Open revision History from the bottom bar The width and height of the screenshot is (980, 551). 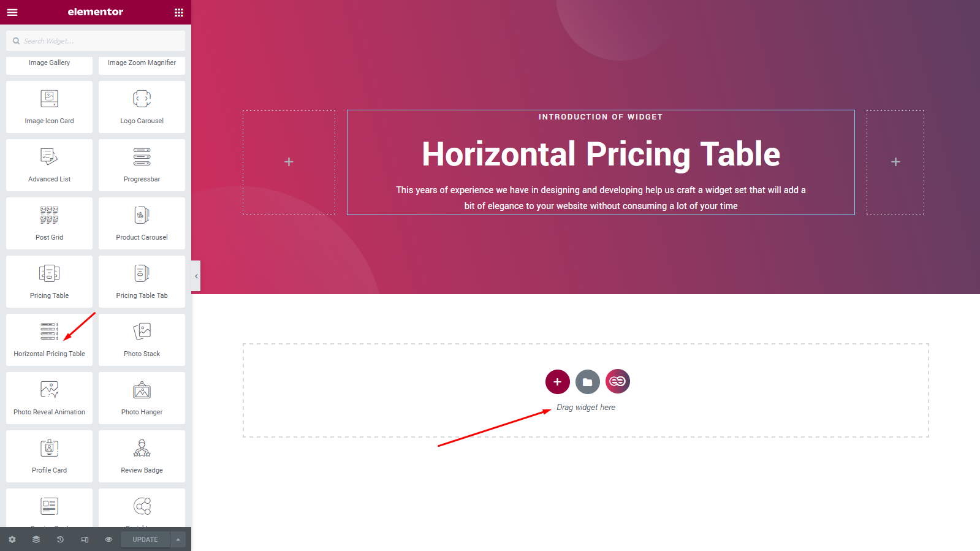coord(59,539)
